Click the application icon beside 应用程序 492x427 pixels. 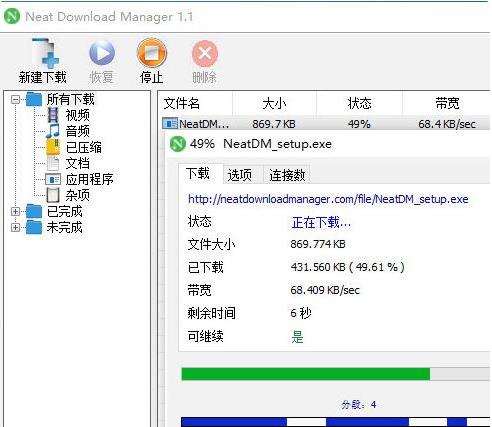(53, 179)
